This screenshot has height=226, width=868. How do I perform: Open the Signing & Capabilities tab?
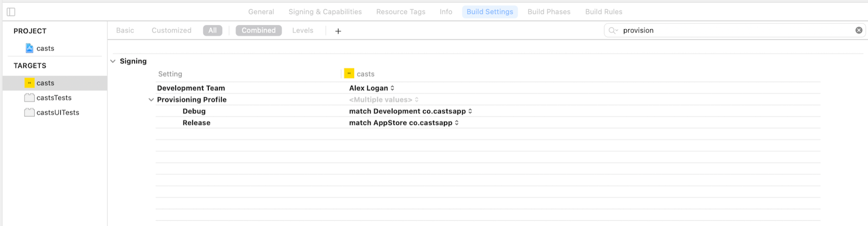(325, 12)
